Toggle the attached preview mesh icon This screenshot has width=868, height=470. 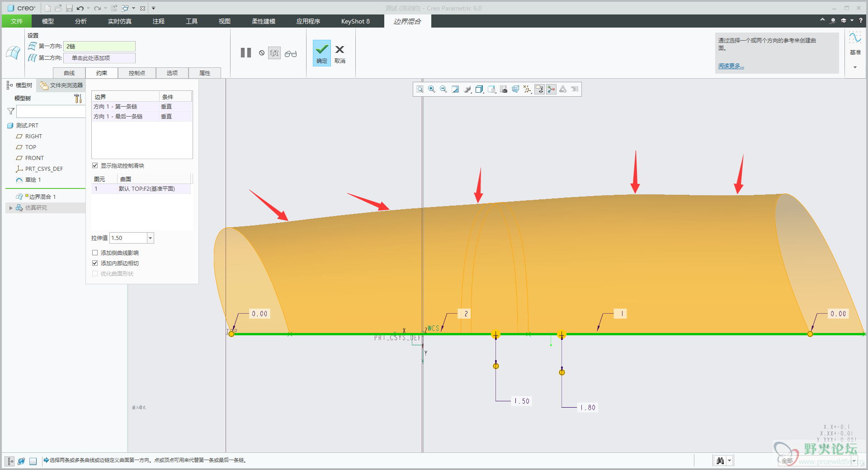click(274, 53)
